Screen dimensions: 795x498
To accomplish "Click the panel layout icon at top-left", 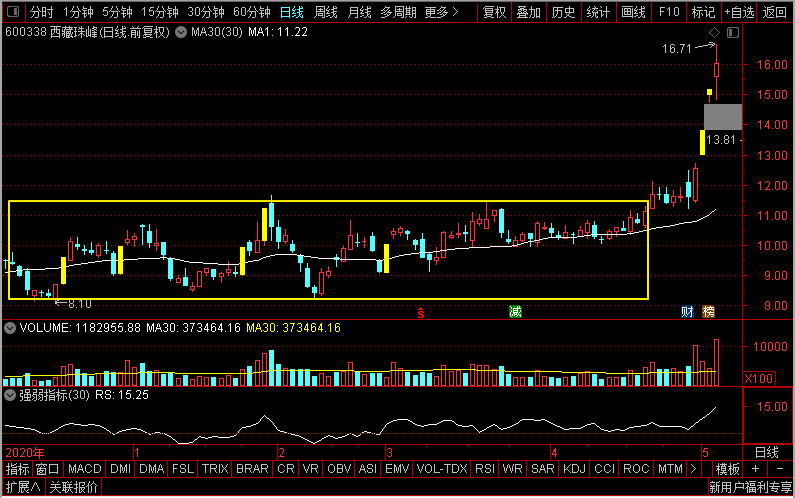I will pyautogui.click(x=13, y=11).
